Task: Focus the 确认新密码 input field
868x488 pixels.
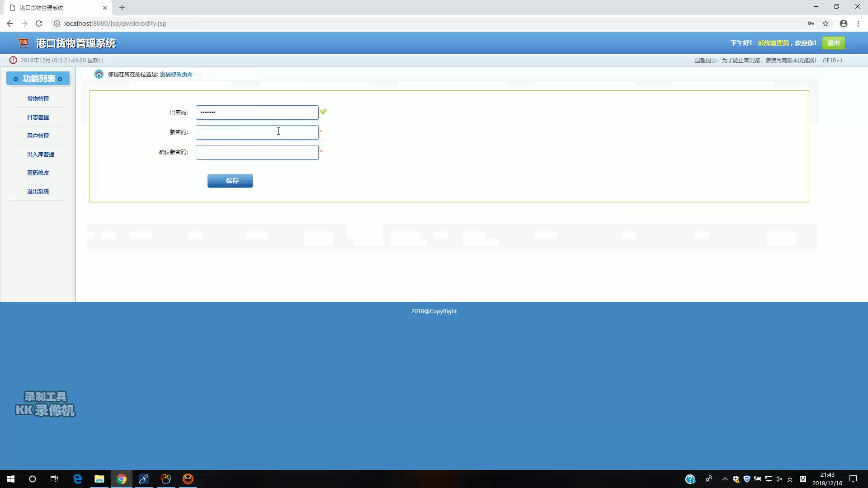Action: (257, 152)
